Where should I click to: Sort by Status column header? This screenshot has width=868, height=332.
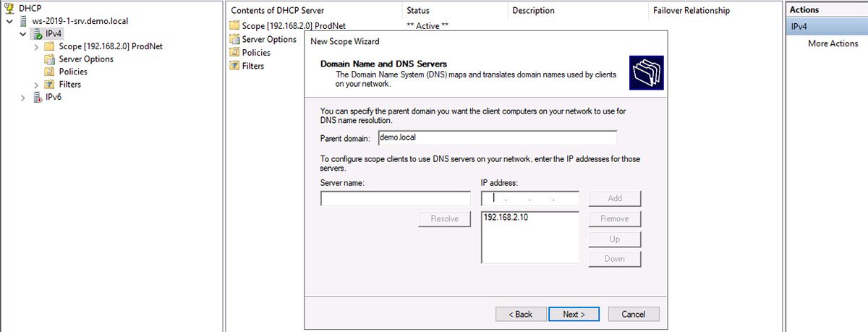pyautogui.click(x=418, y=10)
